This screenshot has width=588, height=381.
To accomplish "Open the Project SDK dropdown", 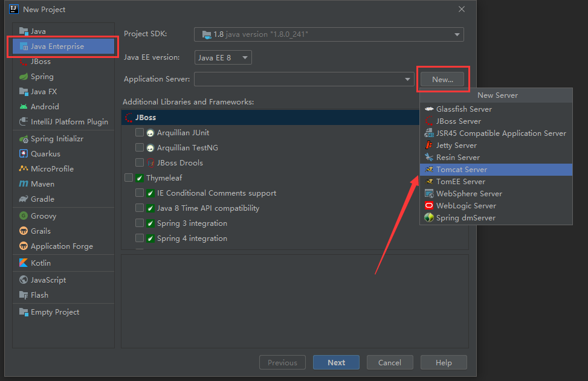I will [329, 34].
